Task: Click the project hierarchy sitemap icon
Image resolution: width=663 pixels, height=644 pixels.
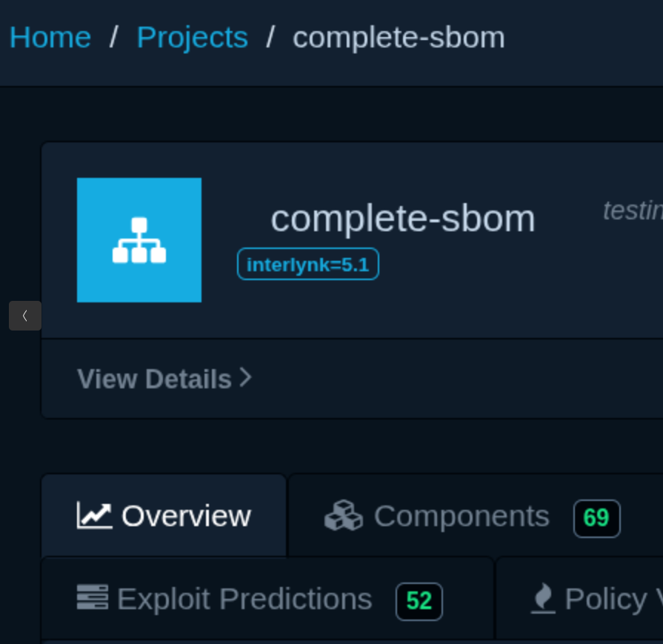Action: coord(139,240)
